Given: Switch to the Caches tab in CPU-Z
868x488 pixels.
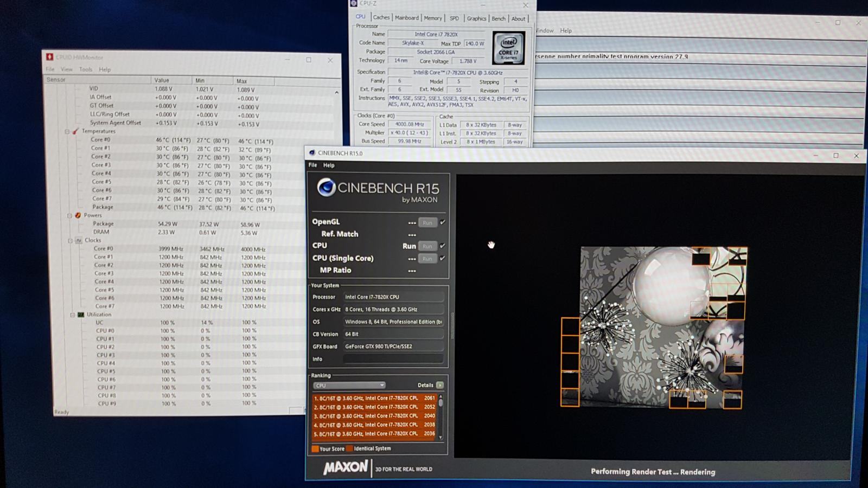Looking at the screenshot, I should click(x=381, y=17).
